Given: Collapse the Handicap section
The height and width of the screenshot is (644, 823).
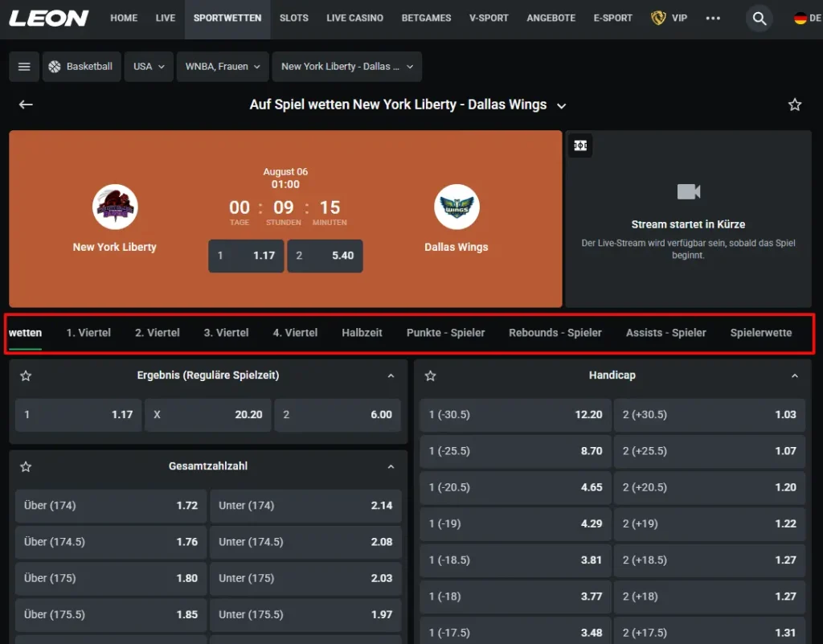Looking at the screenshot, I should [x=795, y=375].
